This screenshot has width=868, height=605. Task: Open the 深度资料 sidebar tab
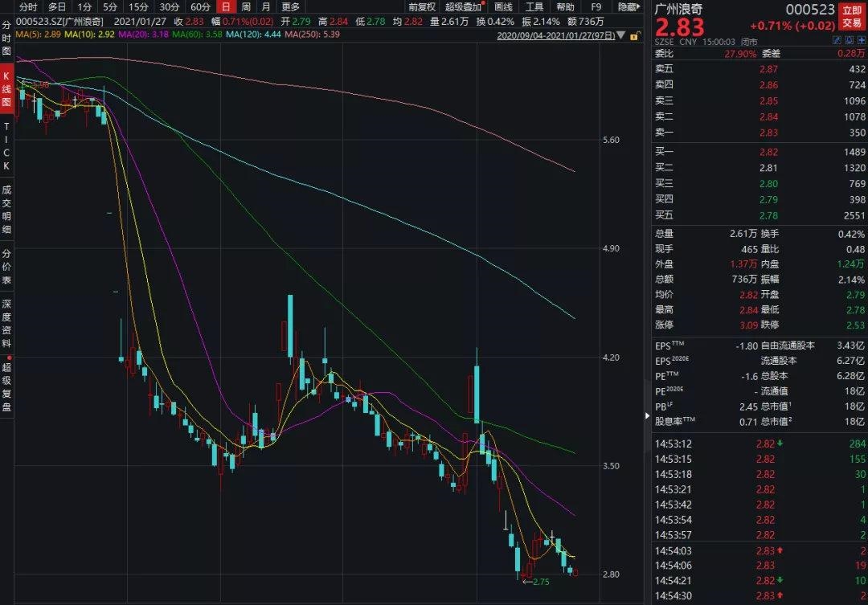(6, 323)
